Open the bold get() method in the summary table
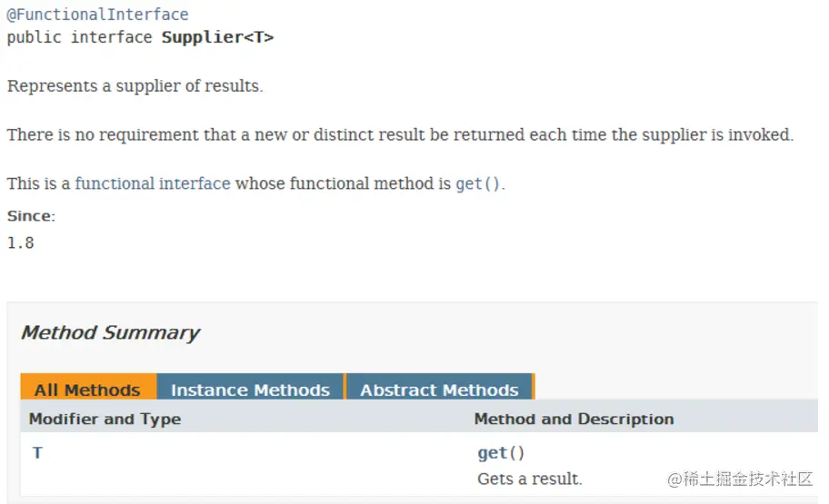This screenshot has width=829, height=504. pyautogui.click(x=501, y=453)
